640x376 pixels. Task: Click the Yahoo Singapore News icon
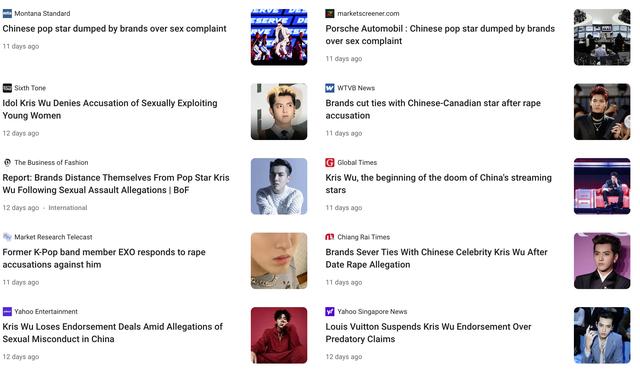[x=330, y=311]
